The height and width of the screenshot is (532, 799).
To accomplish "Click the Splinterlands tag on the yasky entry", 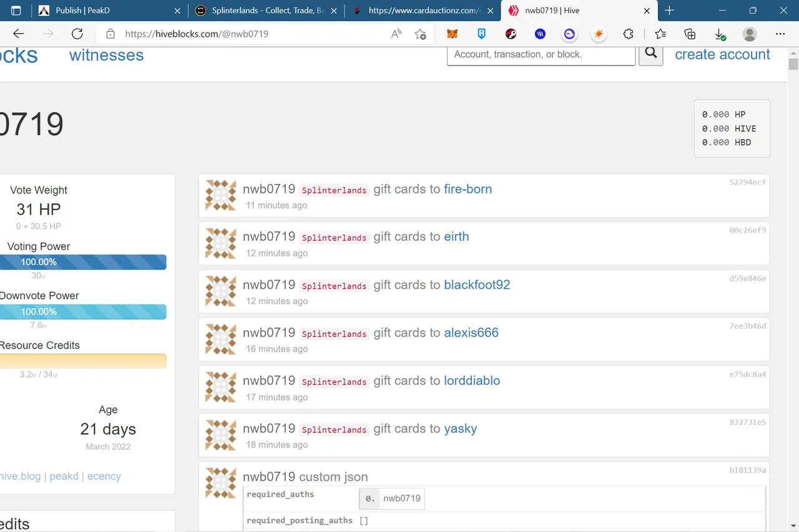I will [x=334, y=430].
